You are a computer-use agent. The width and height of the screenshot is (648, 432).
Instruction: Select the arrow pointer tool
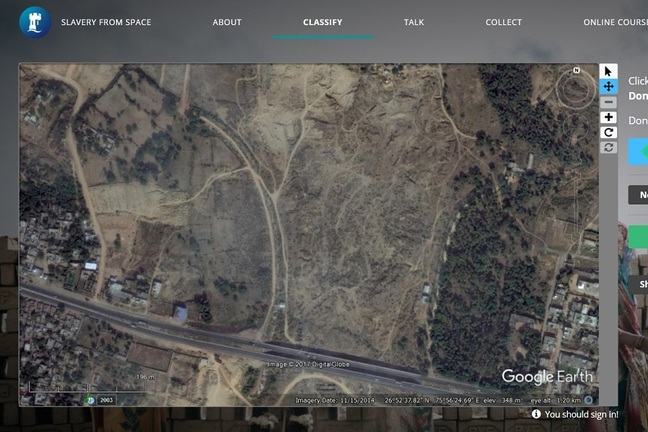[x=608, y=71]
